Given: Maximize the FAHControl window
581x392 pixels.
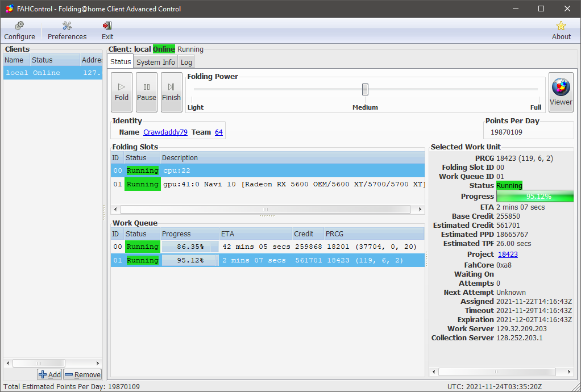Looking at the screenshot, I should pyautogui.click(x=541, y=9).
